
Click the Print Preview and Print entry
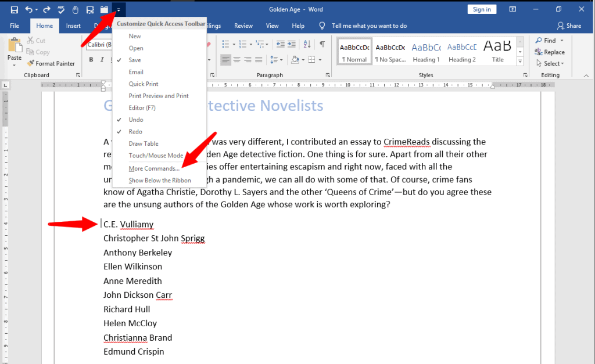point(159,96)
